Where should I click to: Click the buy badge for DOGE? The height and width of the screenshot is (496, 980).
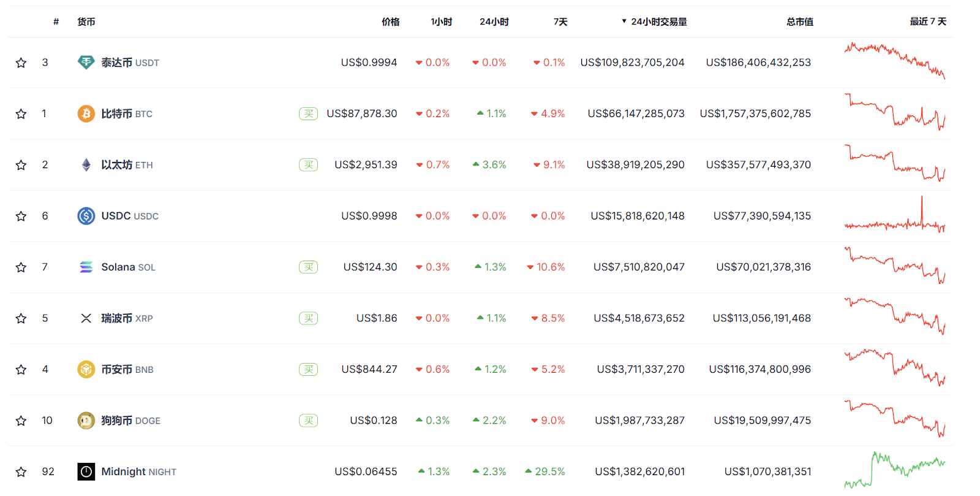point(308,421)
